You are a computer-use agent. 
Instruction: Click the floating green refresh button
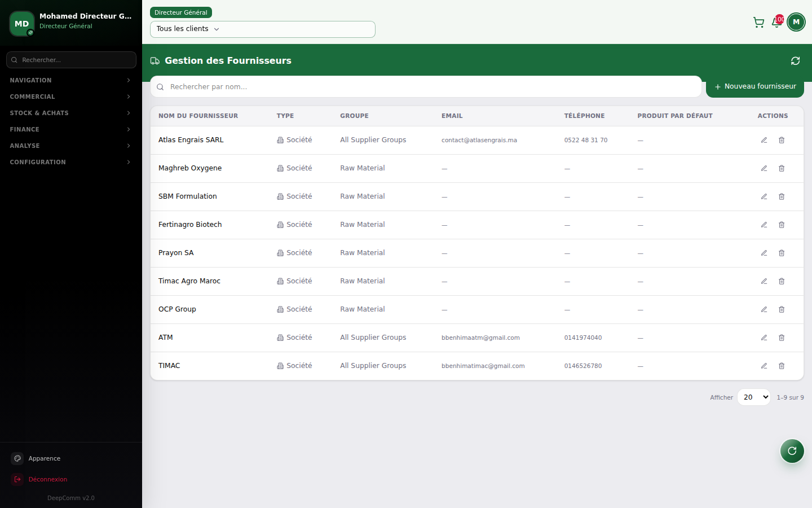click(x=792, y=450)
